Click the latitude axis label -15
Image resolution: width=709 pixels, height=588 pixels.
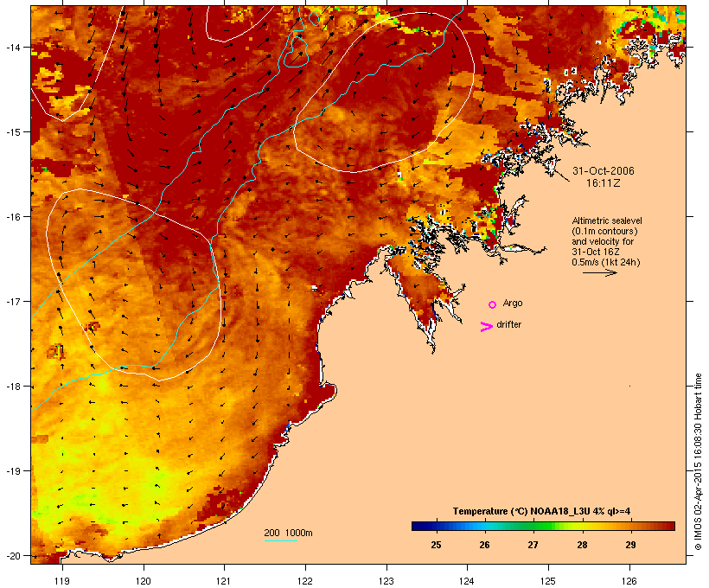pyautogui.click(x=12, y=132)
